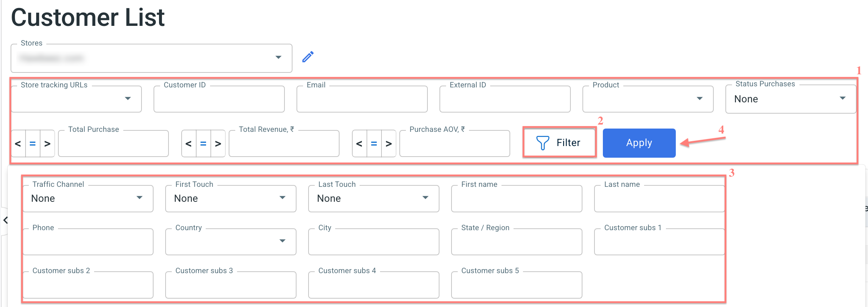Select equals operator for Purchase AOV
This screenshot has width=868, height=307.
click(374, 144)
